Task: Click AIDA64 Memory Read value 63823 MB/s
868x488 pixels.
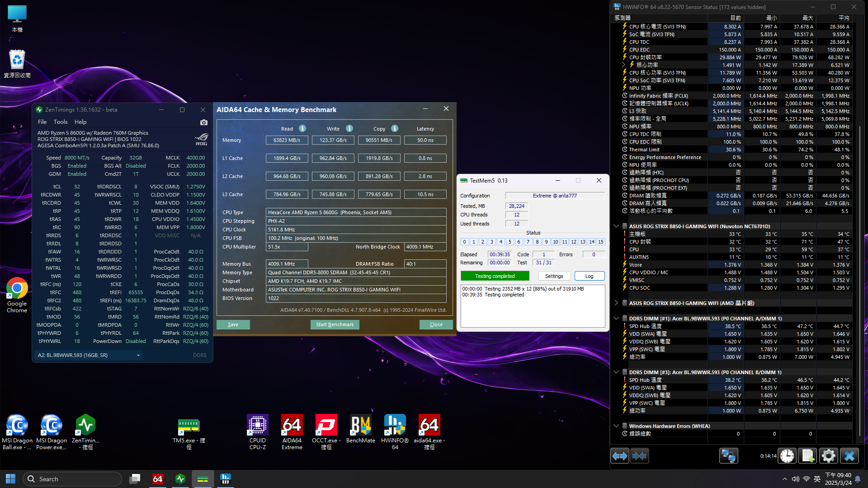Action: click(287, 140)
